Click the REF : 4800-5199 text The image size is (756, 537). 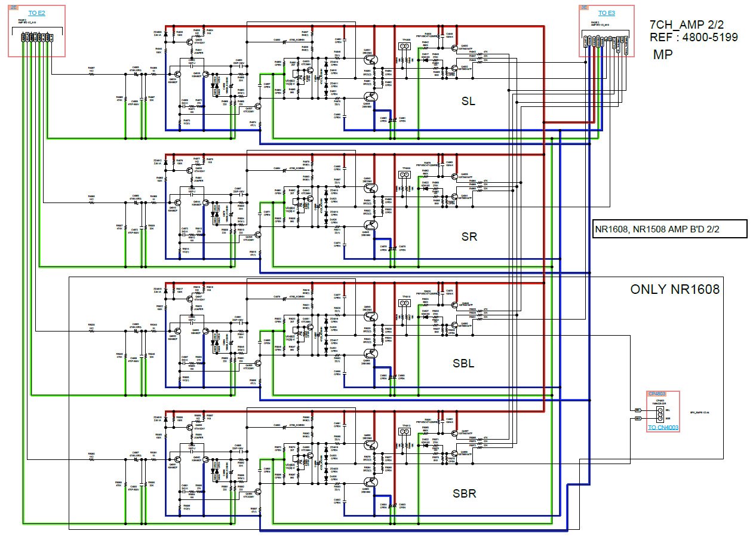pos(693,37)
